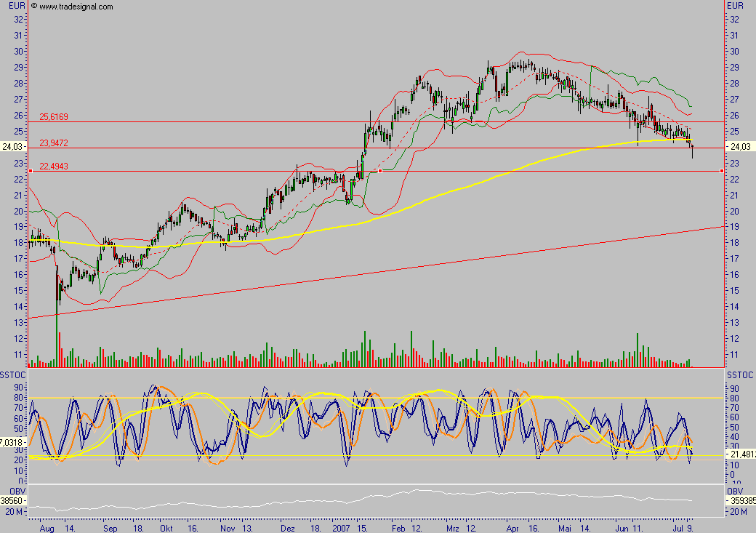This screenshot has height=533, width=756.
Task: Click the EUR label on right price axis
Action: click(x=736, y=4)
